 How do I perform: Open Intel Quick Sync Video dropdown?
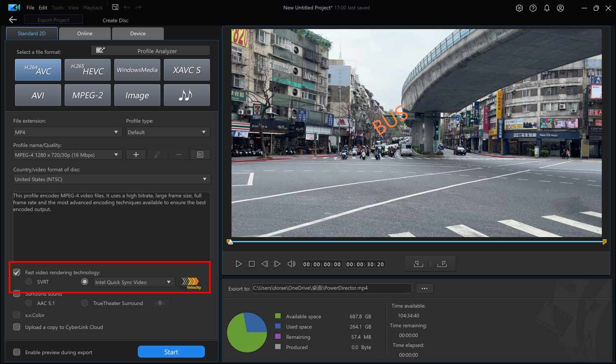point(134,282)
